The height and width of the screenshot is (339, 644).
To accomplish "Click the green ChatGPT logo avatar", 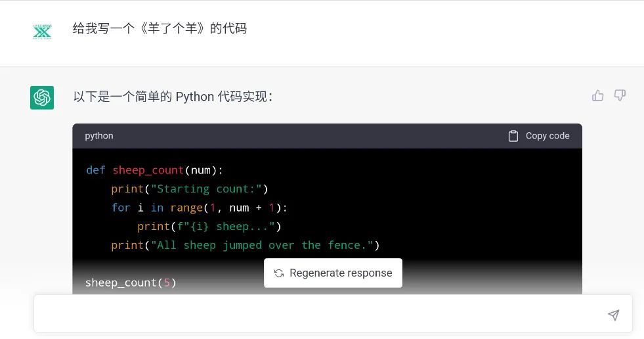I will click(x=42, y=97).
